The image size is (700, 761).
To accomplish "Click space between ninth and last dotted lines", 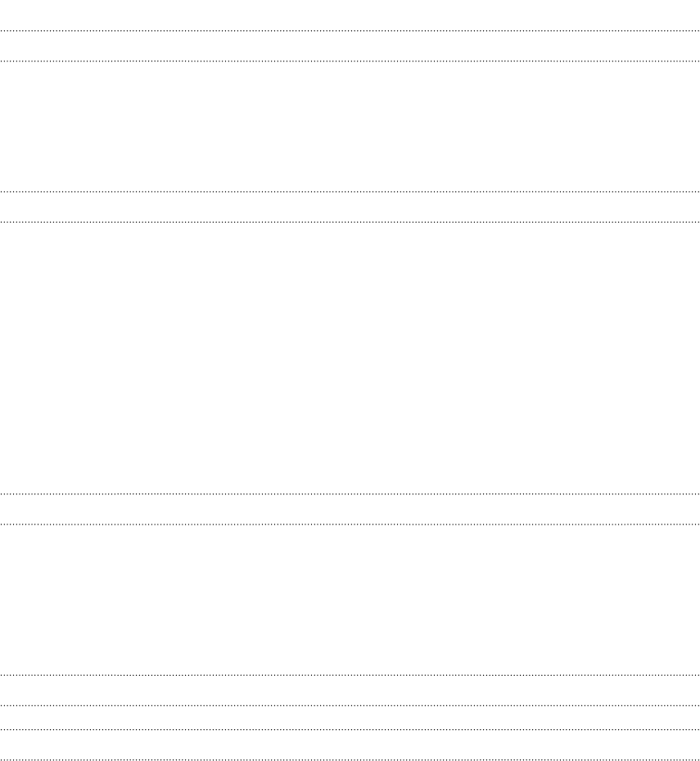I will (x=350, y=745).
